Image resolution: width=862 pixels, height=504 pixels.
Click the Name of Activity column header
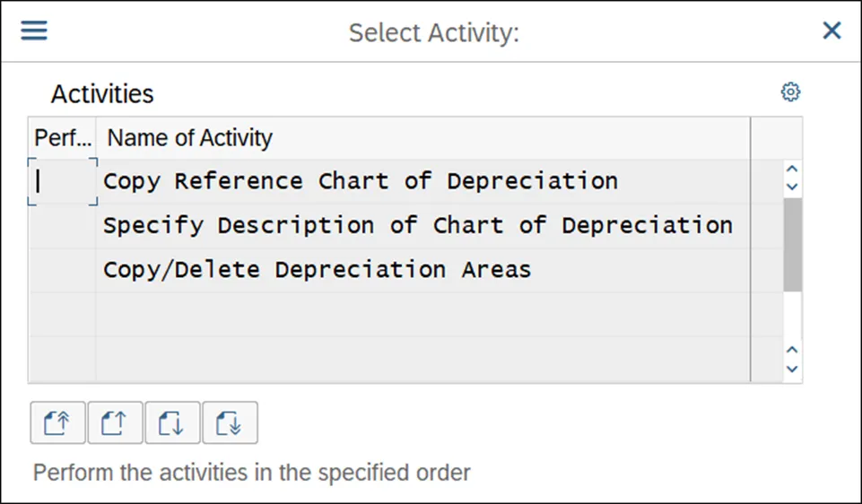[190, 138]
